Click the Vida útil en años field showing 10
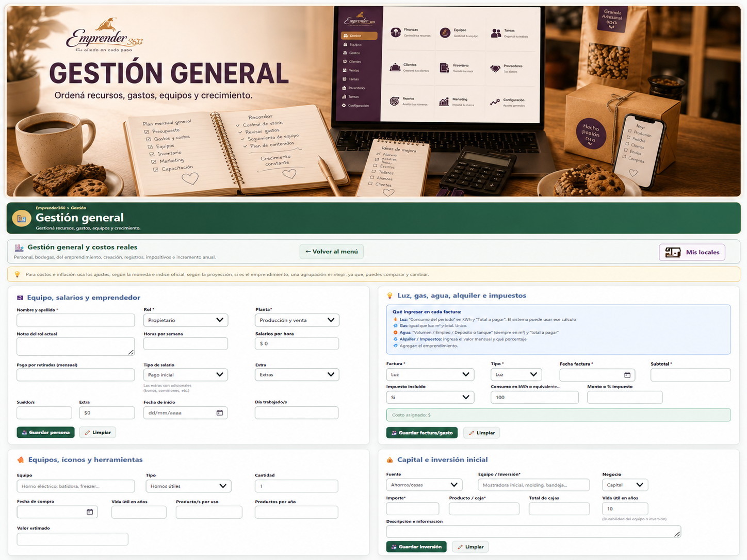The image size is (747, 560). tap(625, 509)
